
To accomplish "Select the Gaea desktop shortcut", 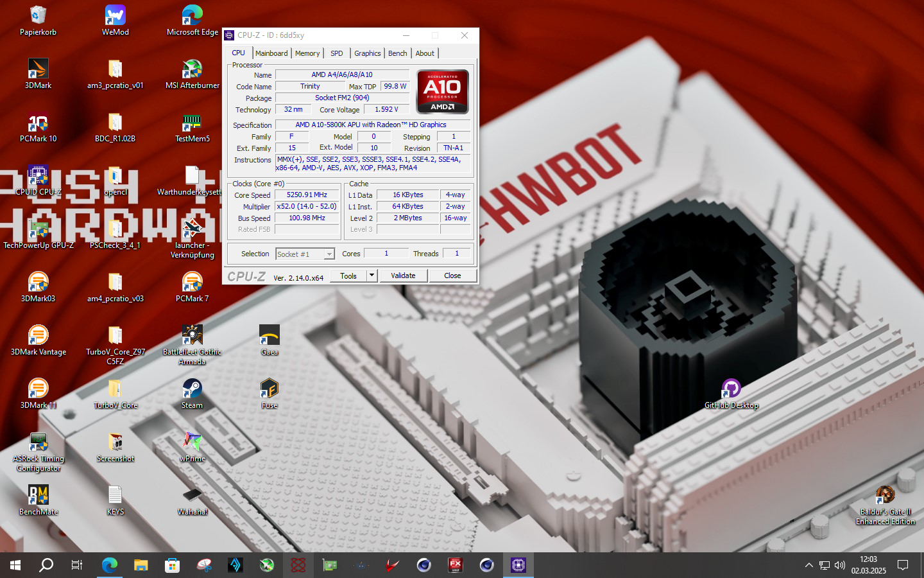I will click(269, 340).
